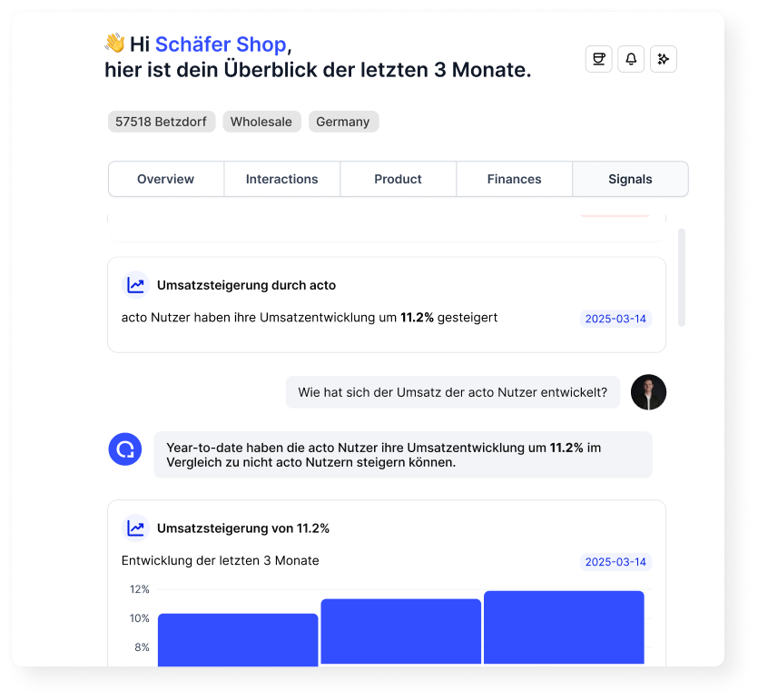Click the coffee cup icon button
Viewport: 758px width, 700px height.
[598, 59]
